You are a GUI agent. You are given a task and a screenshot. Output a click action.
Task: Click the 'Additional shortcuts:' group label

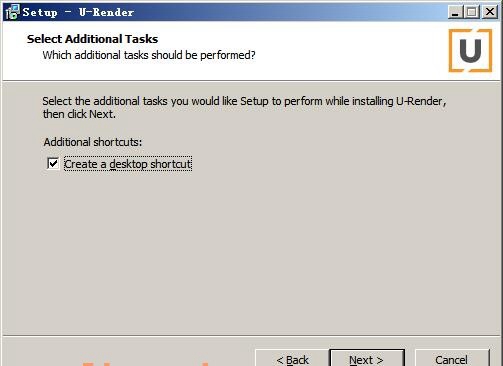[93, 142]
